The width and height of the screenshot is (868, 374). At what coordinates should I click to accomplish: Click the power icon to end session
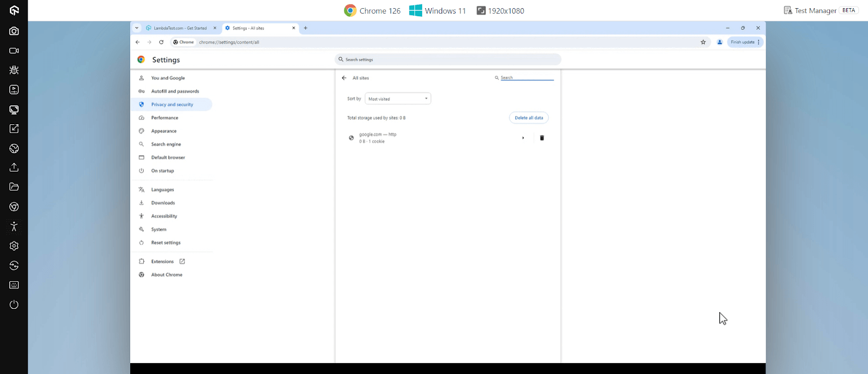coord(14,305)
